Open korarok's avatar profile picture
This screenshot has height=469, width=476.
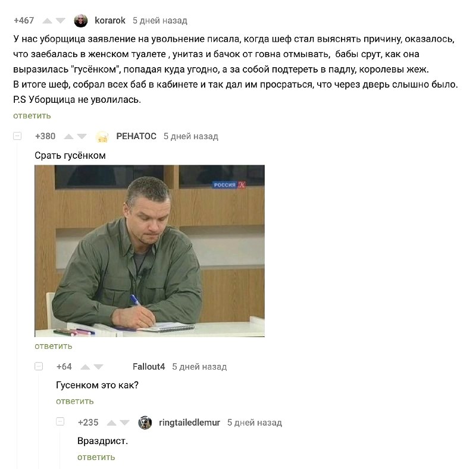pyautogui.click(x=81, y=21)
